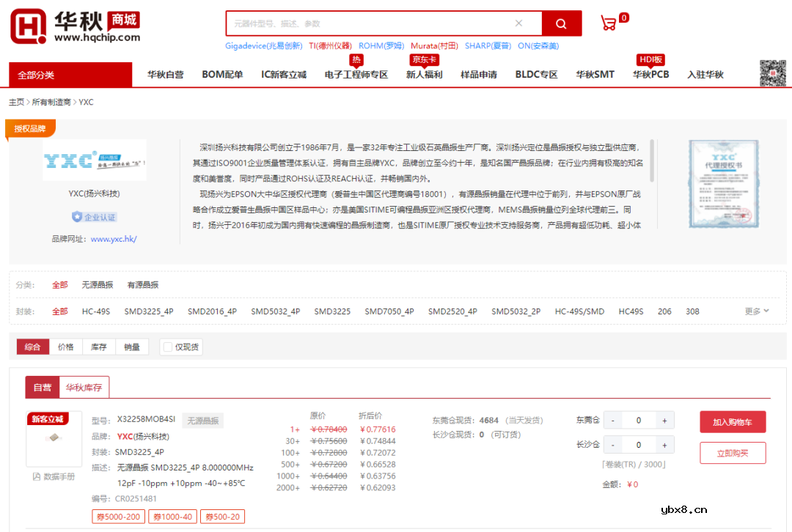
Task: Select the 无源晶振 category filter
Action: pyautogui.click(x=98, y=285)
